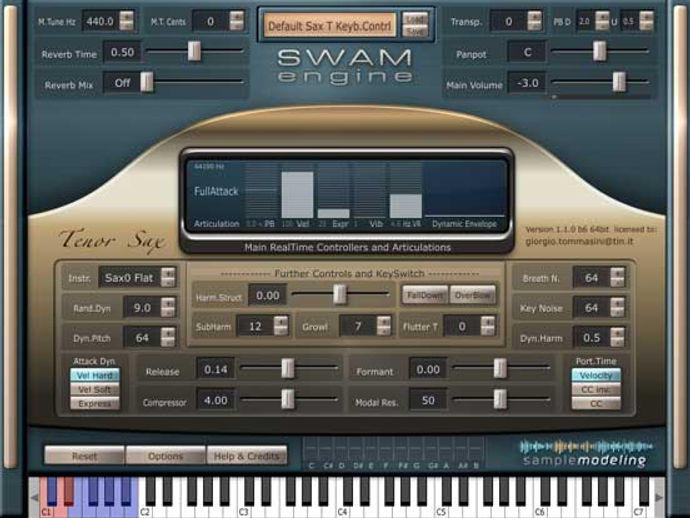Click the Load preset button
Image resolution: width=690 pixels, height=518 pixels.
pos(415,19)
